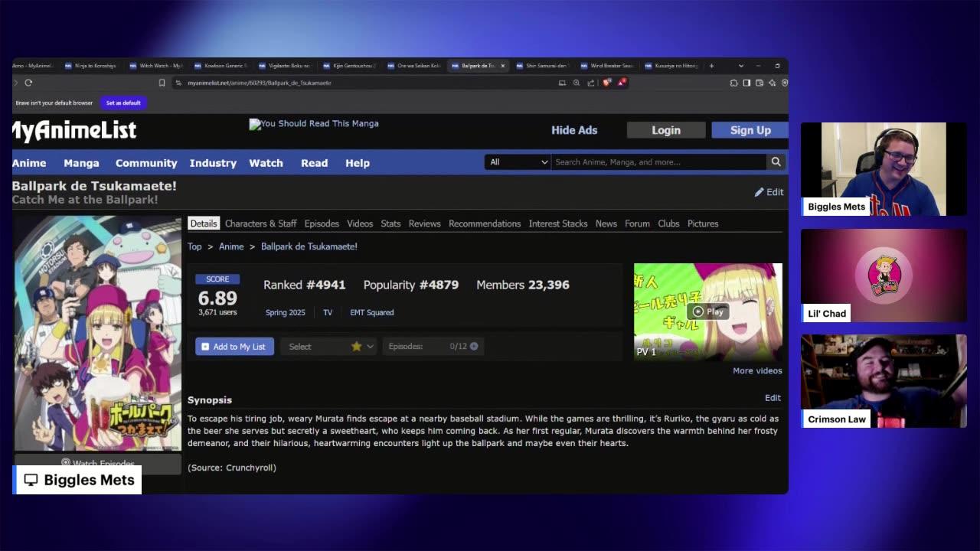Click the Sign Up button
This screenshot has width=980, height=551.
750,130
